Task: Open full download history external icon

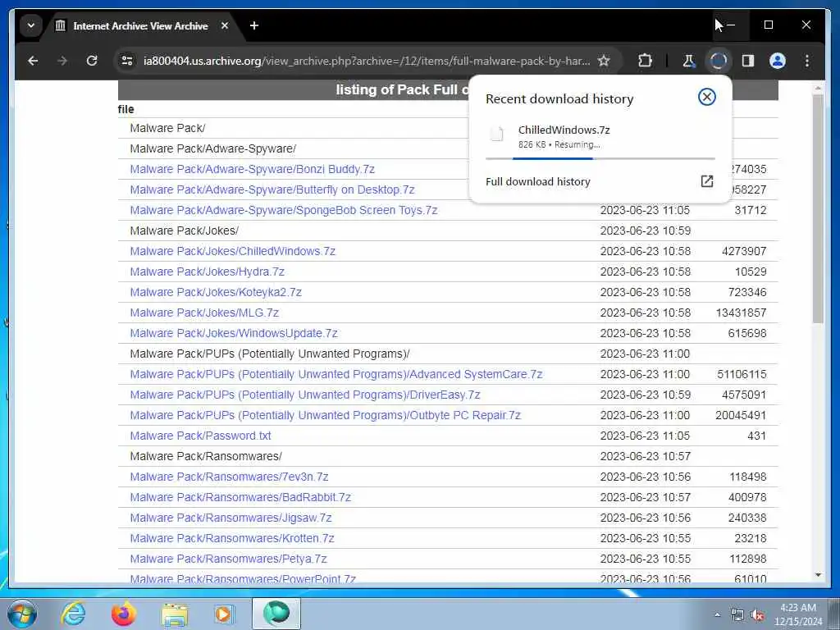Action: click(707, 181)
